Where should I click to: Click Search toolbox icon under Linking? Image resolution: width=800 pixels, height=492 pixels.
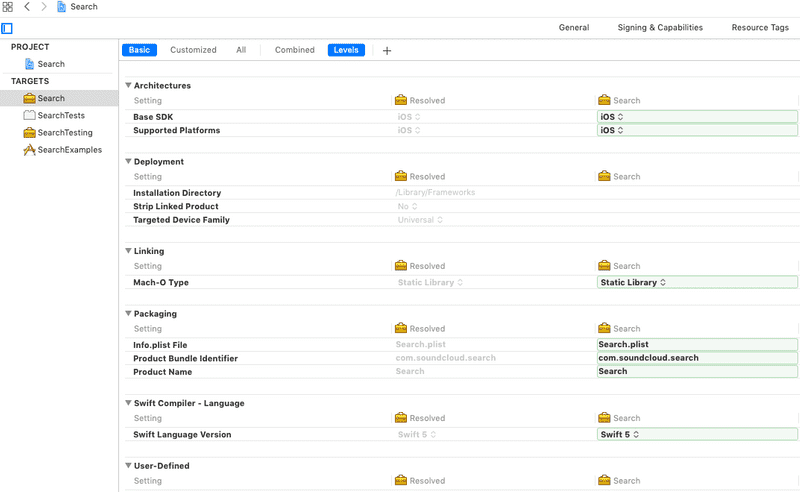[x=604, y=265]
